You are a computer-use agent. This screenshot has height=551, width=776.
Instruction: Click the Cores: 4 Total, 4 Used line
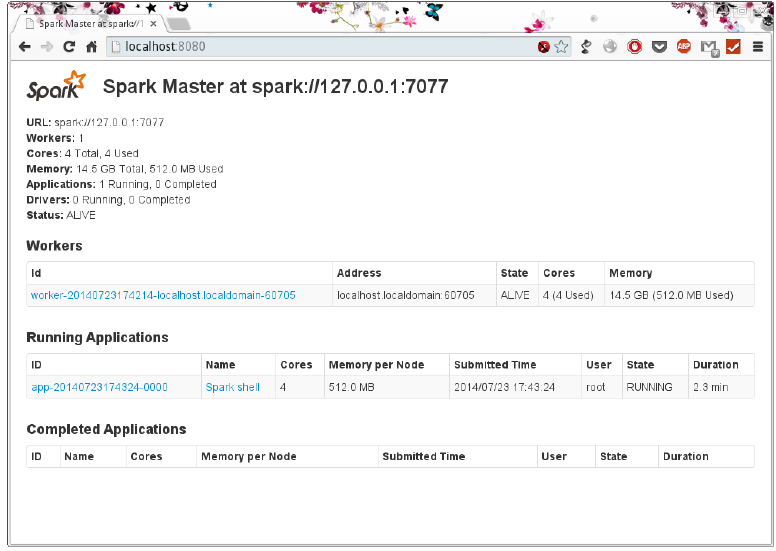83,153
